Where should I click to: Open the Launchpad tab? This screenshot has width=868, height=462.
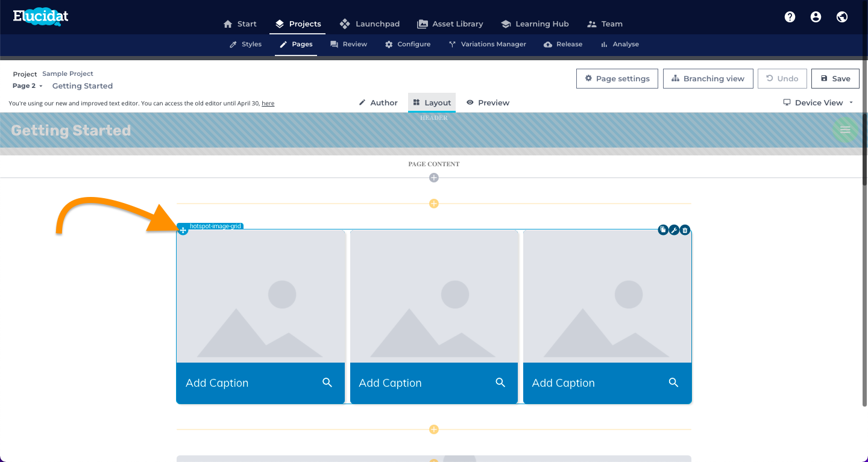370,24
